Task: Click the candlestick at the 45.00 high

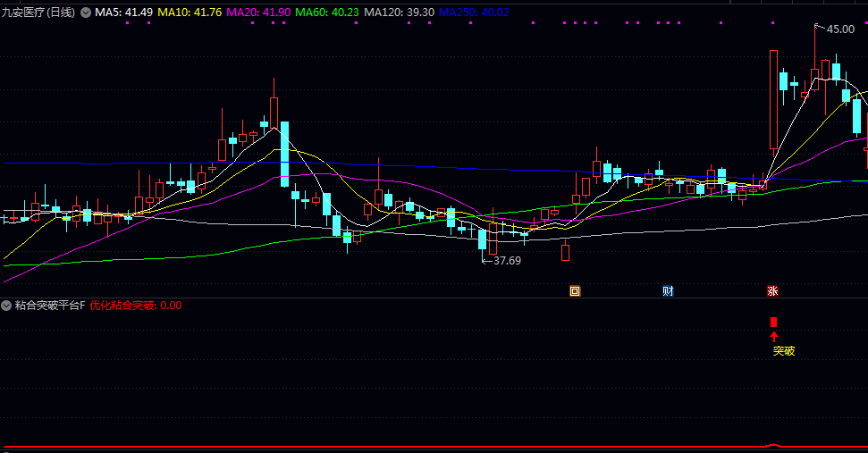Action: pos(815,80)
